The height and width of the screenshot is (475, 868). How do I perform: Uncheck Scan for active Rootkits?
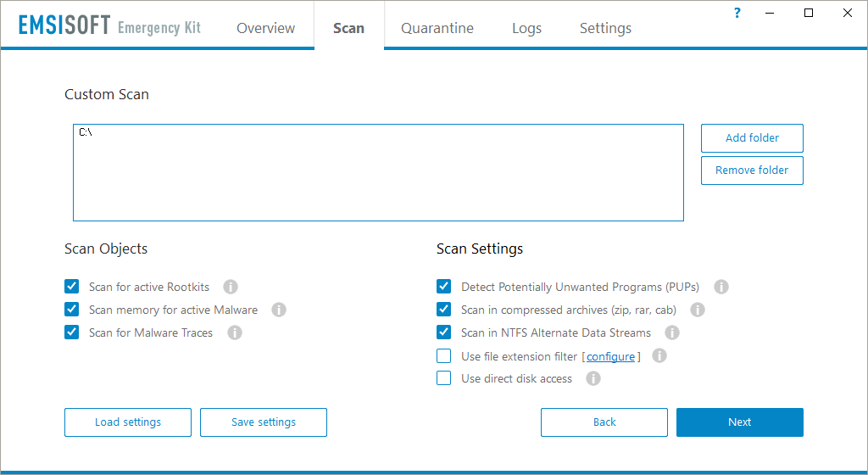72,287
